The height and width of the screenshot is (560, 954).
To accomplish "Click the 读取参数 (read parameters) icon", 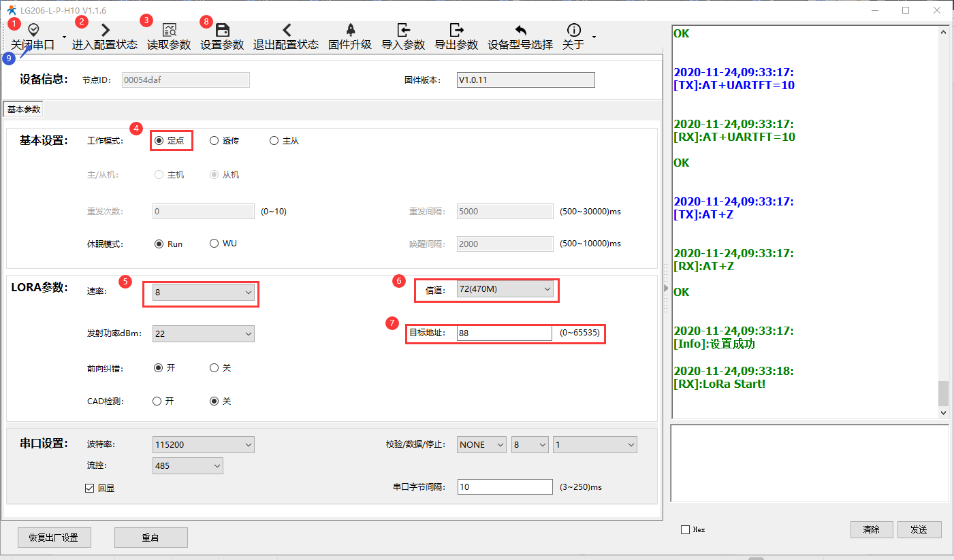I will click(169, 30).
